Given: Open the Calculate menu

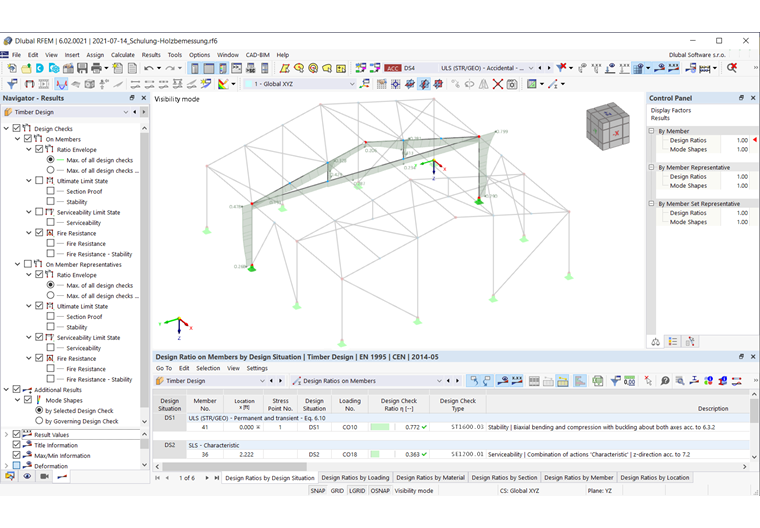Looking at the screenshot, I should pos(123,55).
